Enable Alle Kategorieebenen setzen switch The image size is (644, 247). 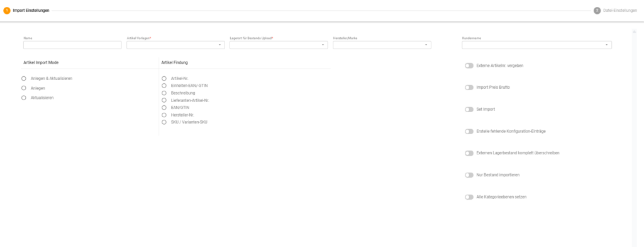[469, 197]
